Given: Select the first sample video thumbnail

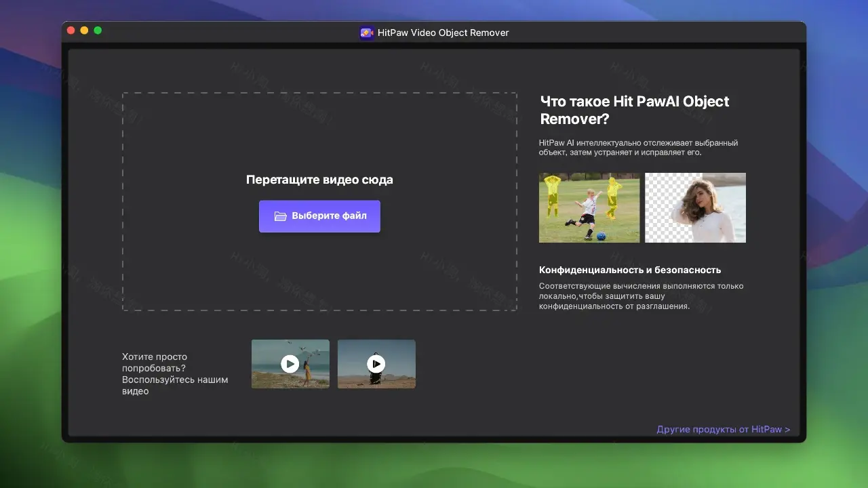Looking at the screenshot, I should [x=290, y=364].
